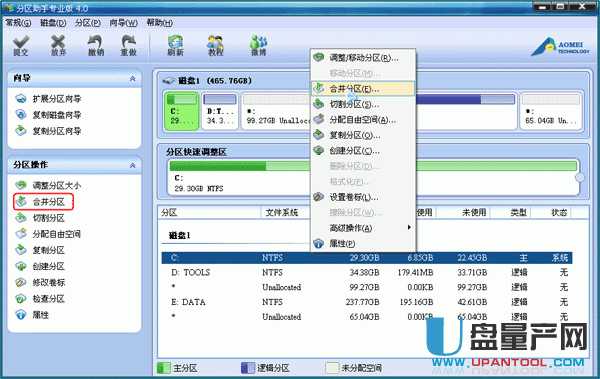This screenshot has width=600, height=379.
Task: Select 检查分区 in the left operations panel
Action: coord(40,299)
